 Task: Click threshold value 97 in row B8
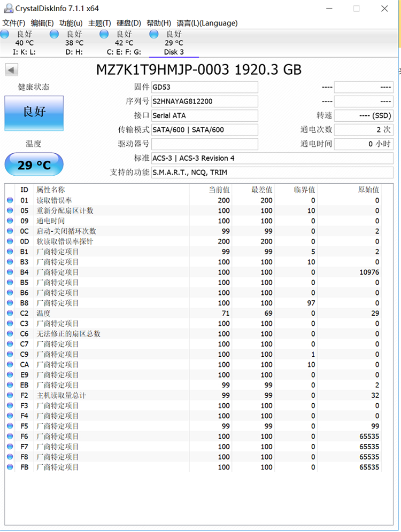[x=311, y=303]
